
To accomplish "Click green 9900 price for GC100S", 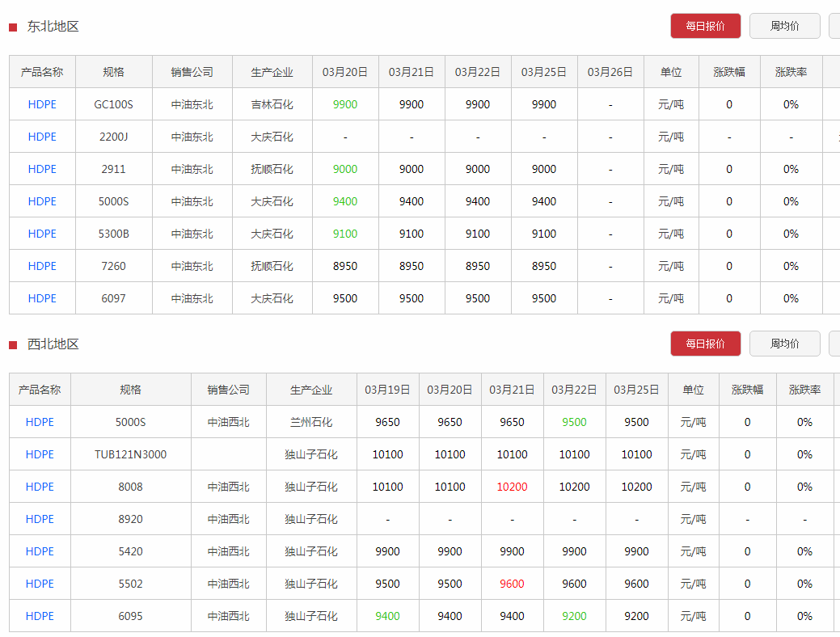I will pyautogui.click(x=345, y=104).
